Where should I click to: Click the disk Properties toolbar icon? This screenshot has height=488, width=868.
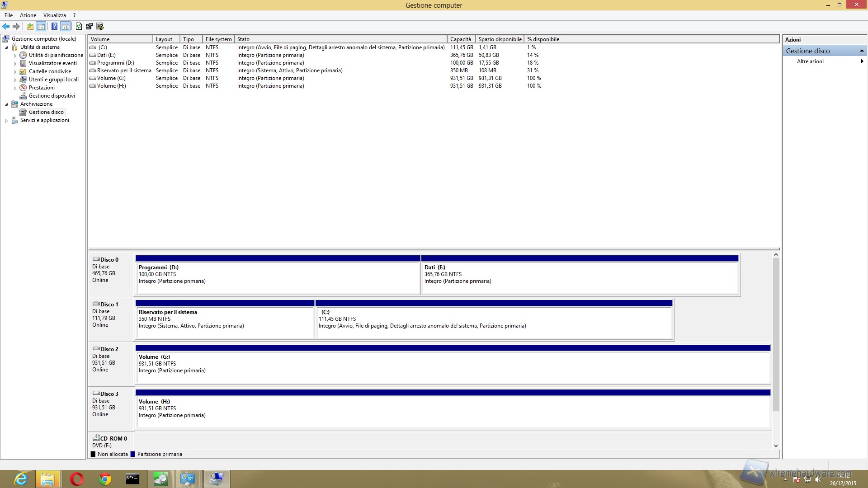pyautogui.click(x=89, y=26)
